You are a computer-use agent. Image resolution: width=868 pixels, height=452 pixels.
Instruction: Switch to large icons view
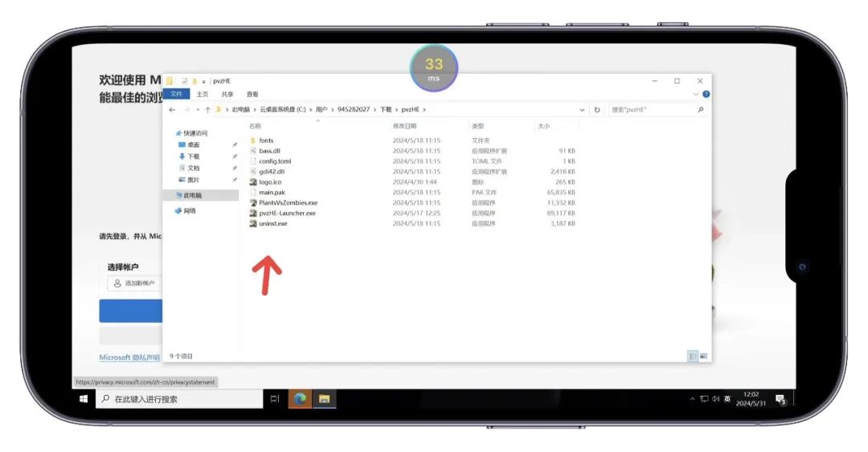(703, 356)
